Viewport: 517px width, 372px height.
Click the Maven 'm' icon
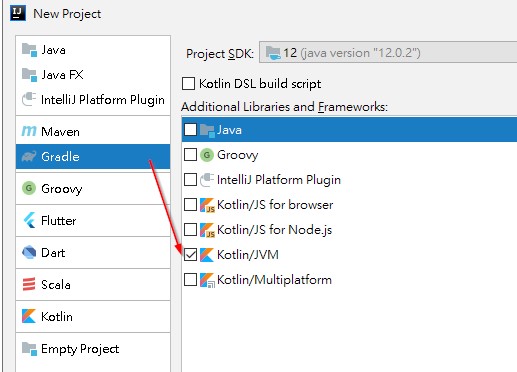pyautogui.click(x=29, y=131)
